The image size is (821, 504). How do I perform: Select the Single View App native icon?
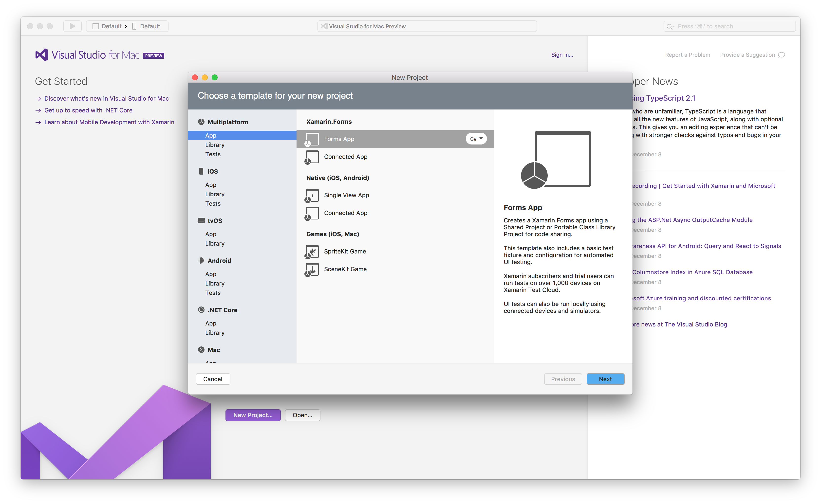(311, 195)
